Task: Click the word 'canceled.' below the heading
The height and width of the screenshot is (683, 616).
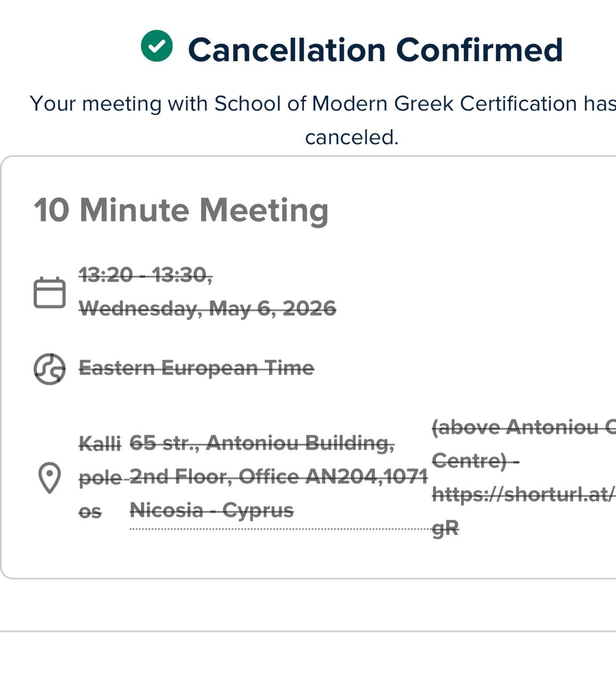Action: click(x=352, y=137)
